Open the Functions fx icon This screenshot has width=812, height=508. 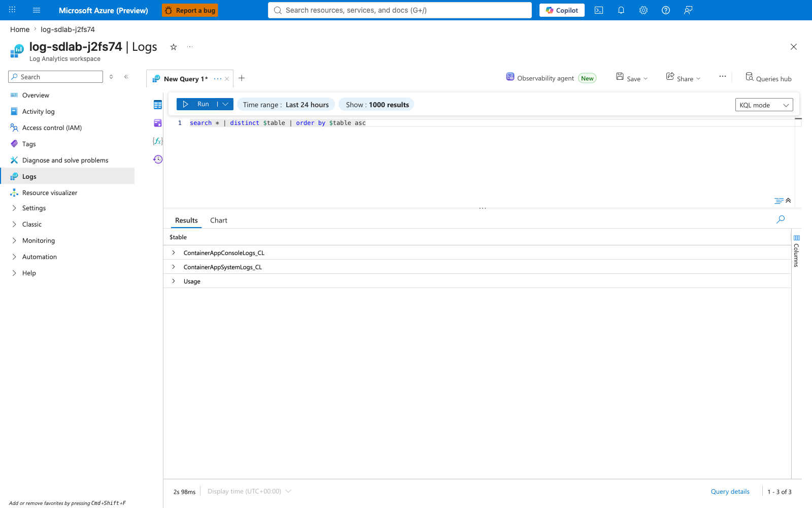(x=158, y=141)
